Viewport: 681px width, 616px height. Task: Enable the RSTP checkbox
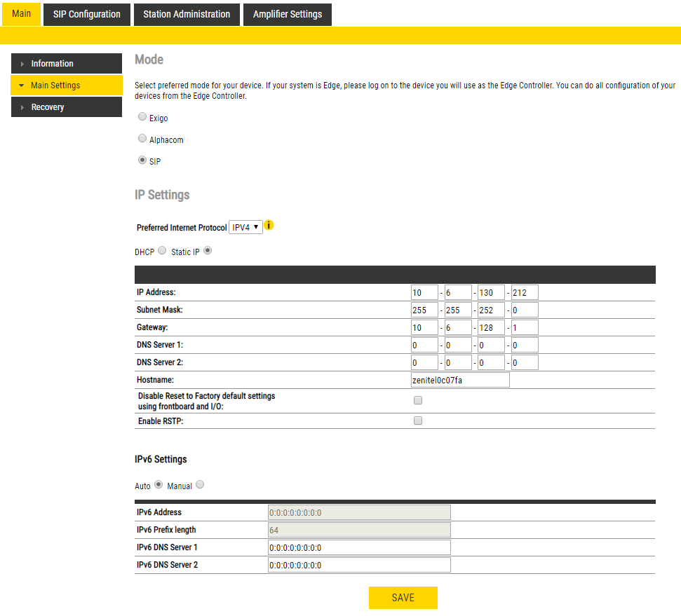click(x=418, y=421)
